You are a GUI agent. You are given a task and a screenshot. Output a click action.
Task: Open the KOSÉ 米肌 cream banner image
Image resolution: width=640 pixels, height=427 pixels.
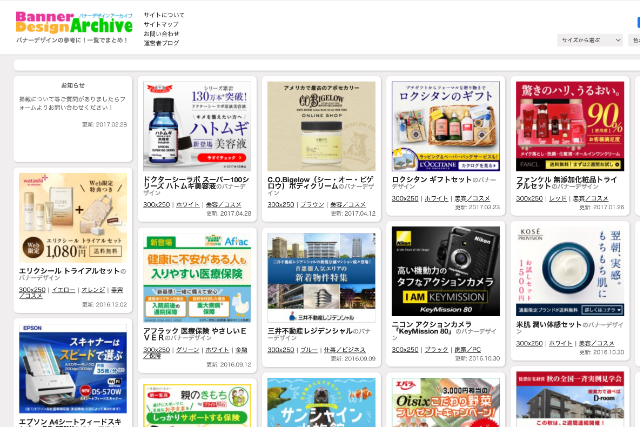tap(570, 271)
